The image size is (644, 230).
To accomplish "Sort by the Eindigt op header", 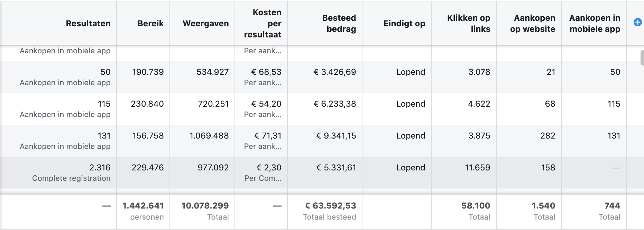I will point(404,24).
